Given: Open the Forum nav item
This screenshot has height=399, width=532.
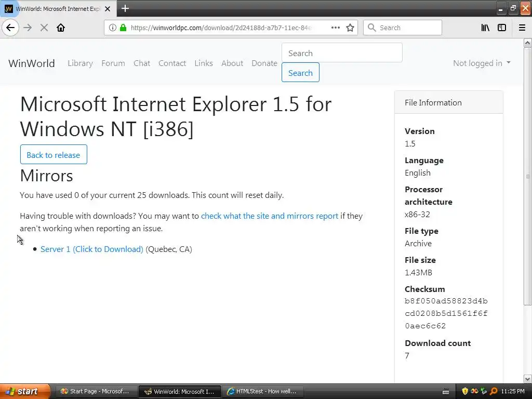Looking at the screenshot, I should pyautogui.click(x=113, y=63).
